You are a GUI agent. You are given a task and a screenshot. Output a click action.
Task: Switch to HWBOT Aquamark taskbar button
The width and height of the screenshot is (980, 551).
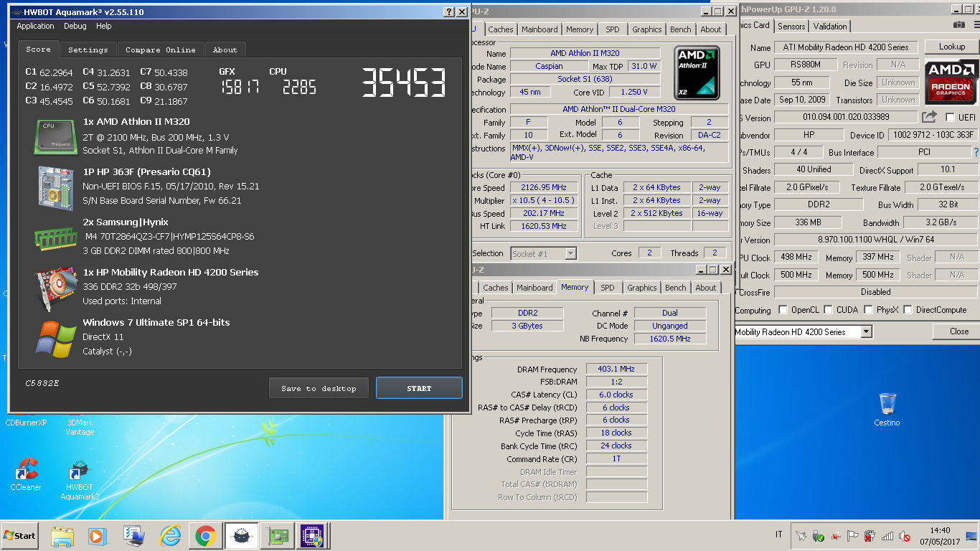click(241, 536)
